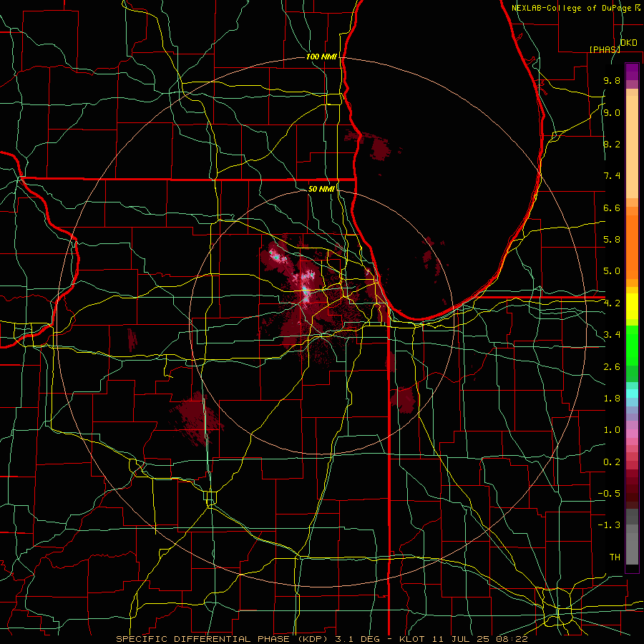Click the 1.0 color scale value
This screenshot has width=644, height=644.
(x=612, y=430)
